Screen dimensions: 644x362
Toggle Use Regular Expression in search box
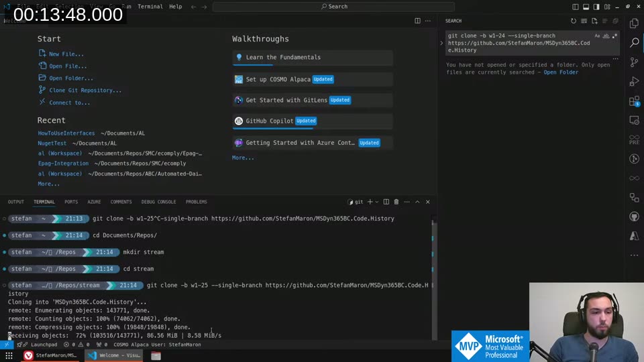614,36
